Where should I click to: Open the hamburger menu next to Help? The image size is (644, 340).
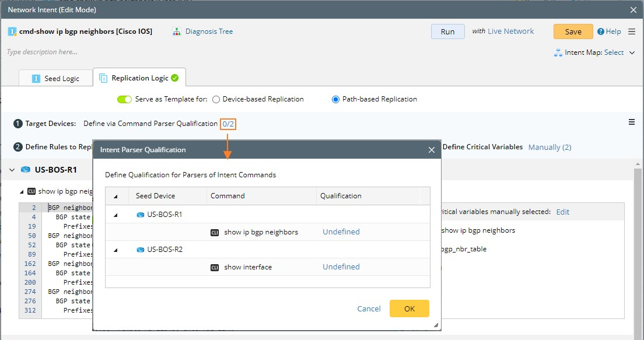click(632, 31)
